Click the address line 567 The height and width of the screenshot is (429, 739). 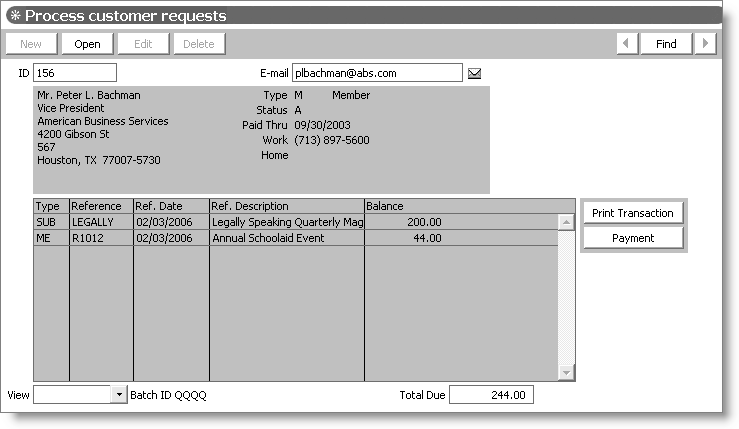click(x=46, y=147)
